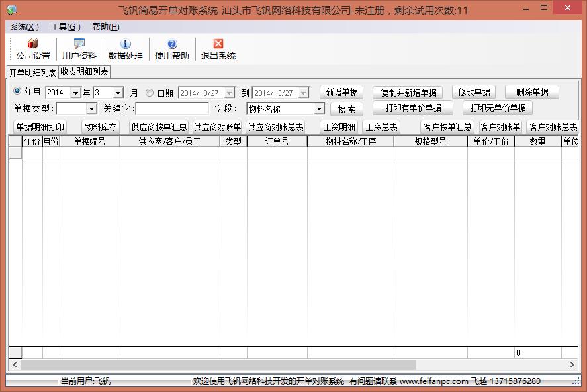Switch to the 收支明细列表 tab

(x=85, y=72)
